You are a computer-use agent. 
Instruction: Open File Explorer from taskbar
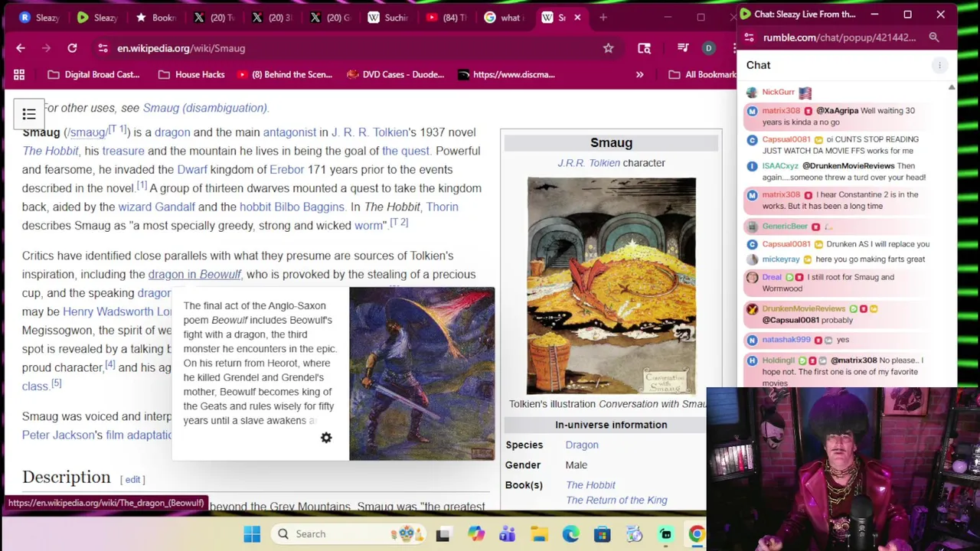(x=539, y=534)
